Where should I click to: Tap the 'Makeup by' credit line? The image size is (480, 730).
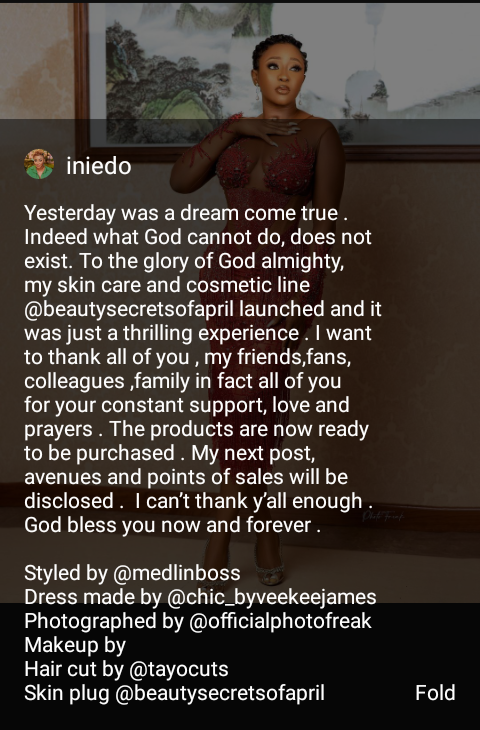[75, 645]
